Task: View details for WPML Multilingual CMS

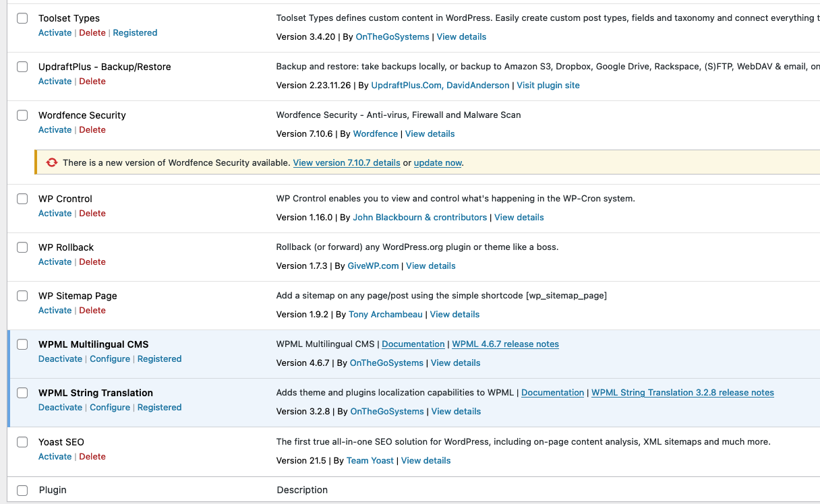Action: click(456, 363)
